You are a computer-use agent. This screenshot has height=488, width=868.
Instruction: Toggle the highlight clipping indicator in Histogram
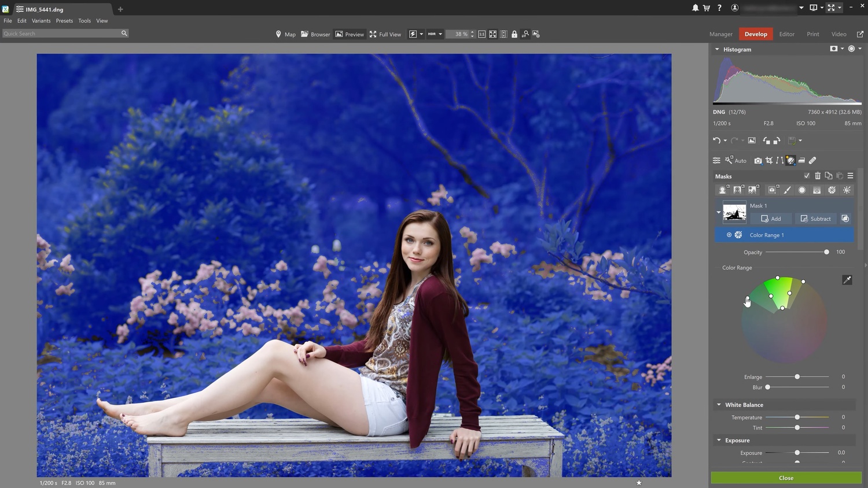tap(851, 49)
